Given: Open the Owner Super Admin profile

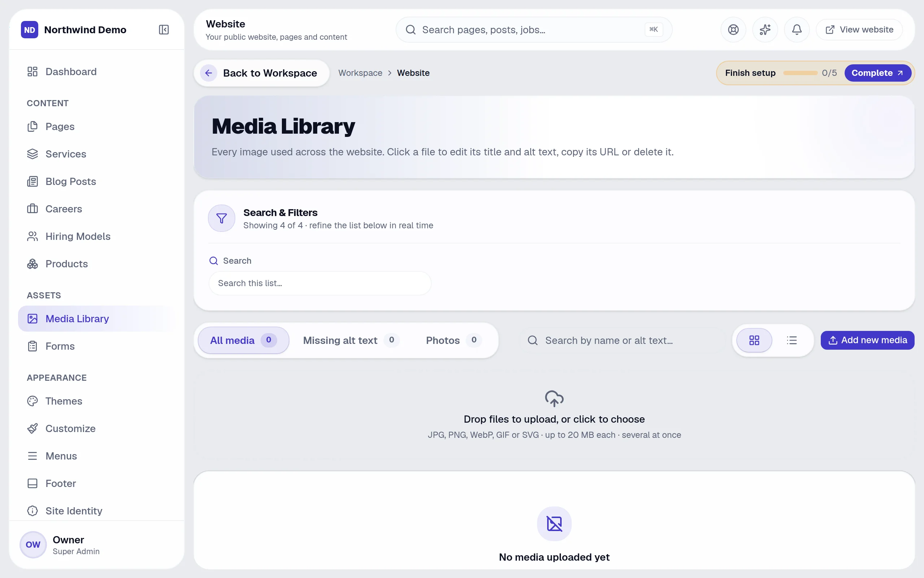Looking at the screenshot, I should click(x=97, y=545).
